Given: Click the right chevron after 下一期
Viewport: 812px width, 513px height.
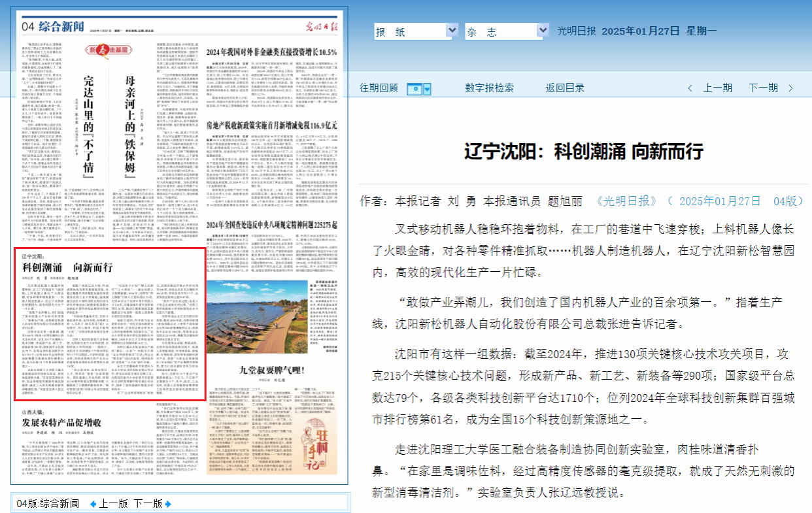Looking at the screenshot, I should pyautogui.click(x=790, y=88).
